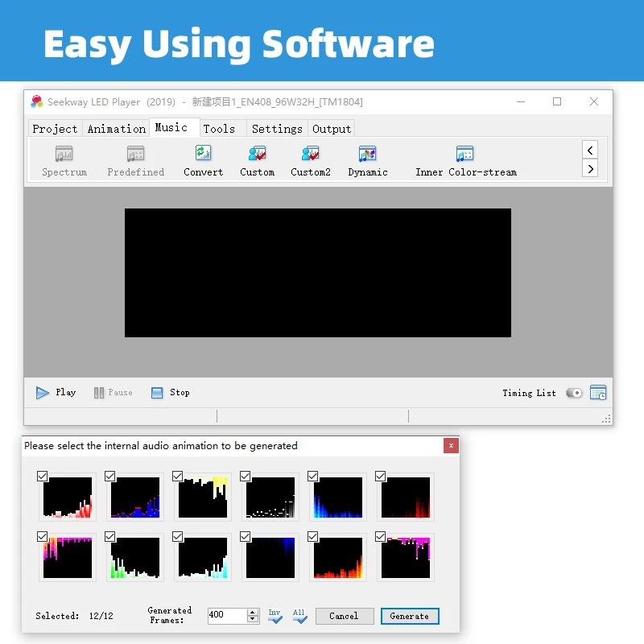Close the audio animation dialog
The width and height of the screenshot is (644, 644).
[x=451, y=446]
